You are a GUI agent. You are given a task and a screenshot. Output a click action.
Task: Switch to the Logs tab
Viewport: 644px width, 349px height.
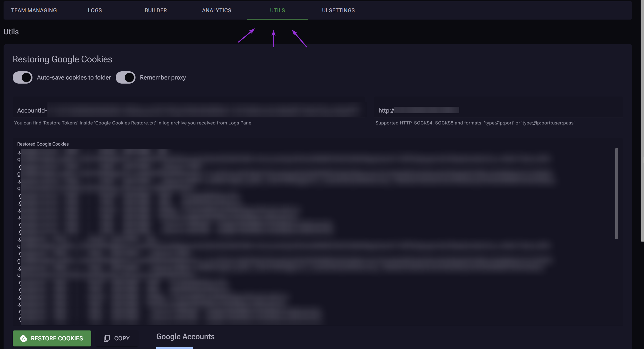[95, 10]
